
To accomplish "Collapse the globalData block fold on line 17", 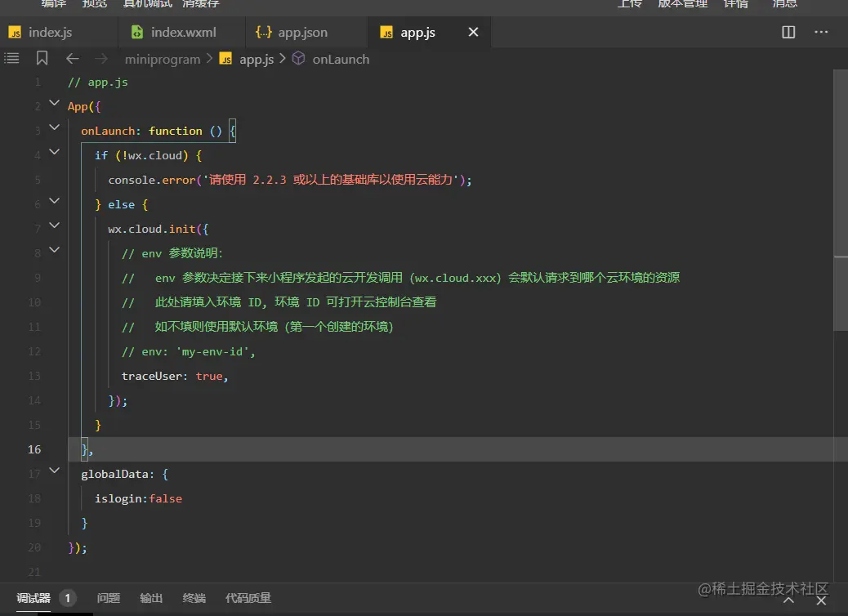I will coord(54,470).
